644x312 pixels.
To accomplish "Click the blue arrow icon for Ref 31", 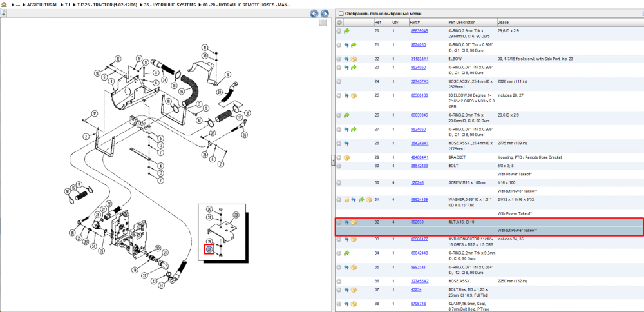I will [x=354, y=200].
